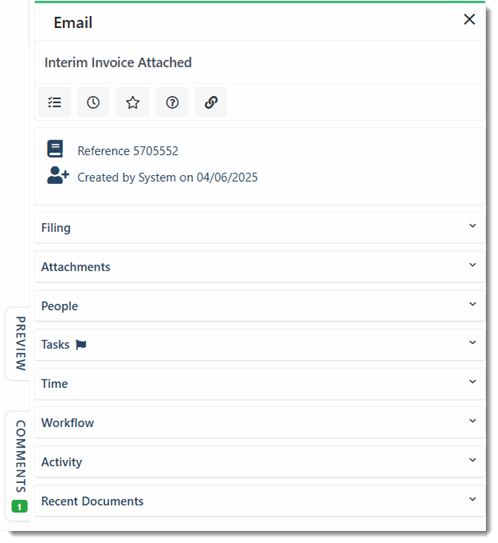Expand the People section
The height and width of the screenshot is (543, 498).
coord(260,306)
